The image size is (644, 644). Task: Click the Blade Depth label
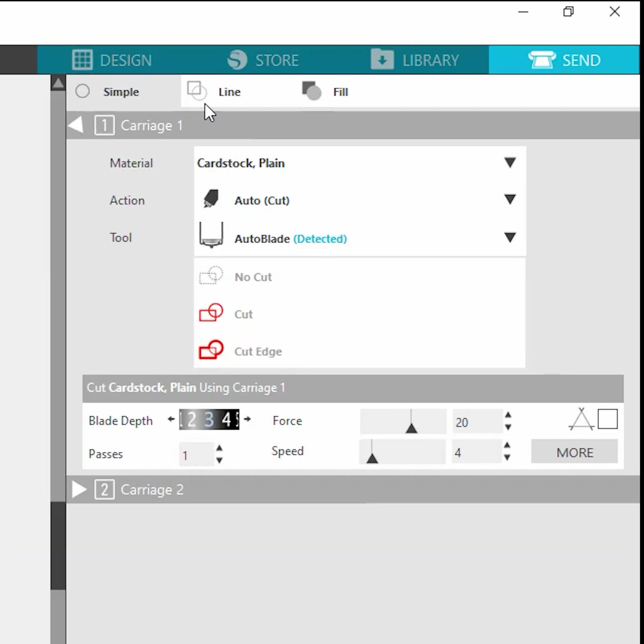pyautogui.click(x=121, y=421)
